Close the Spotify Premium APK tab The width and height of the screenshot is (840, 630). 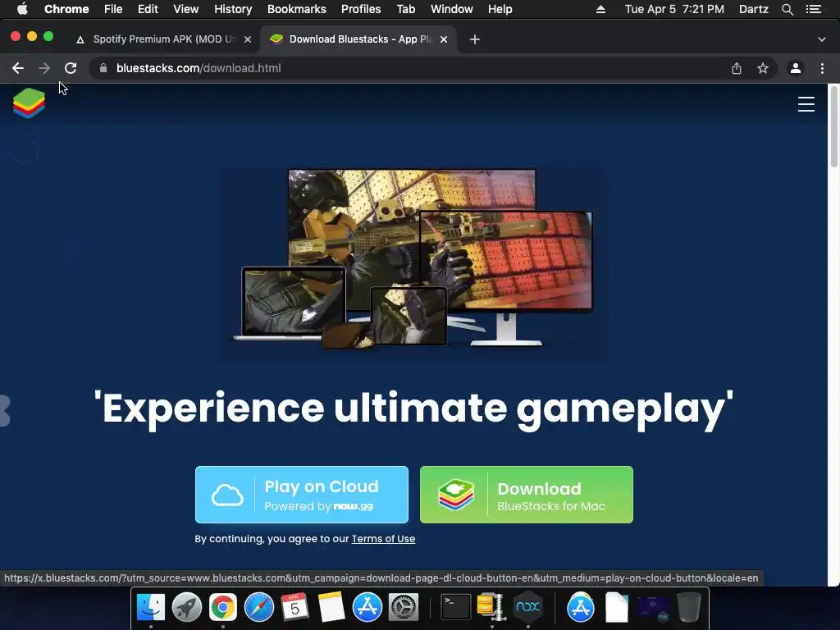coord(248,39)
